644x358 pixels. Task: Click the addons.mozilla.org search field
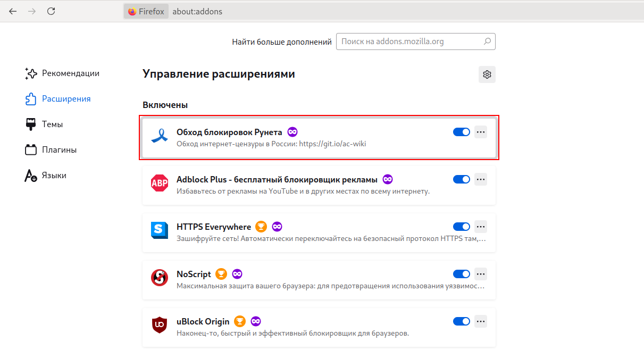coord(411,41)
